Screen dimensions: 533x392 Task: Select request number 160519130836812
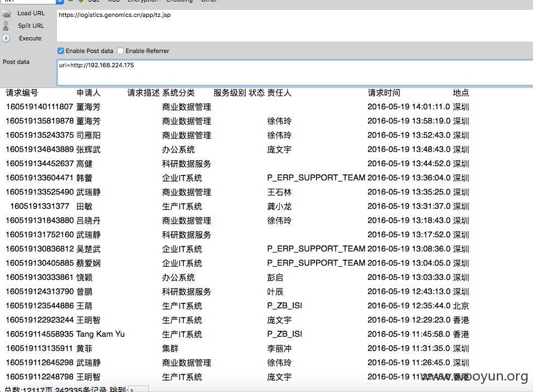[x=39, y=249]
